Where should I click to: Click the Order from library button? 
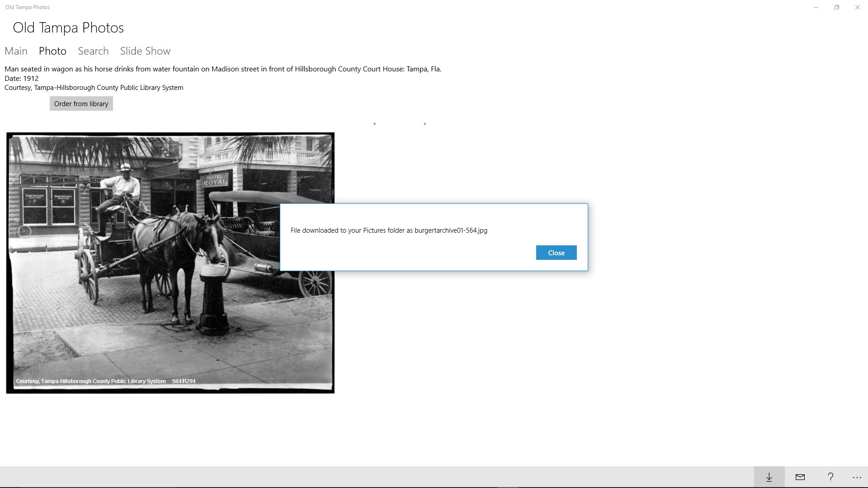(x=81, y=104)
